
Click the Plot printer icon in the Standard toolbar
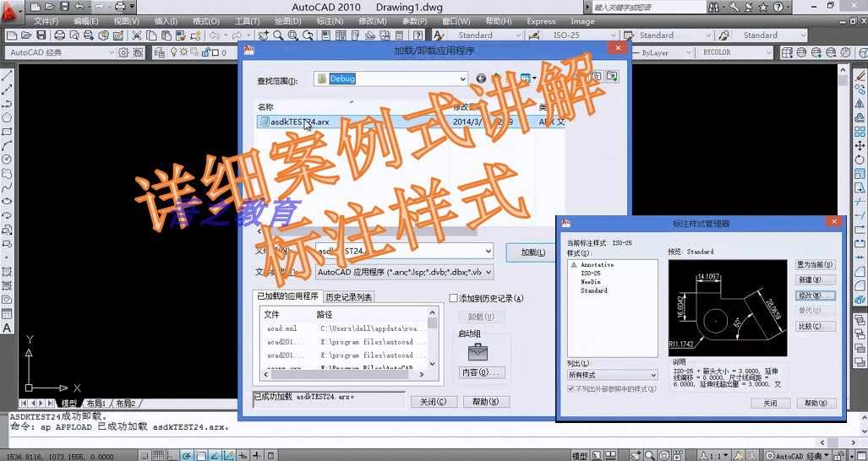(59, 35)
